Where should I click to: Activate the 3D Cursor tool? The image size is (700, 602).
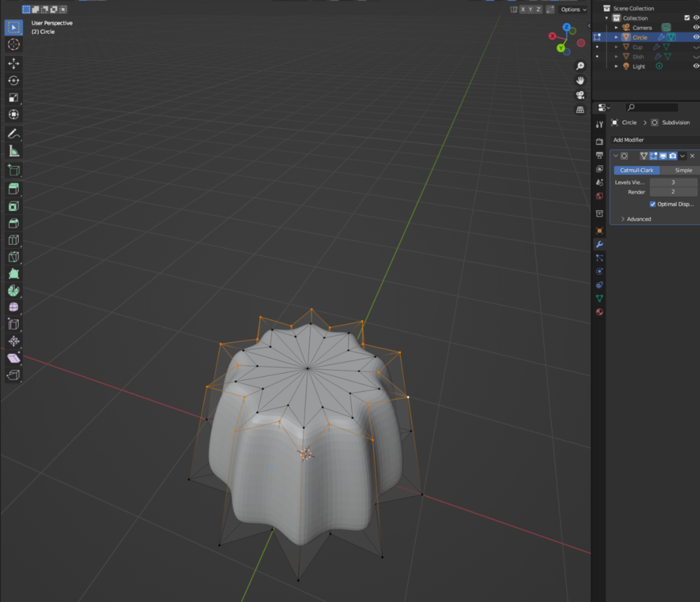coord(14,44)
